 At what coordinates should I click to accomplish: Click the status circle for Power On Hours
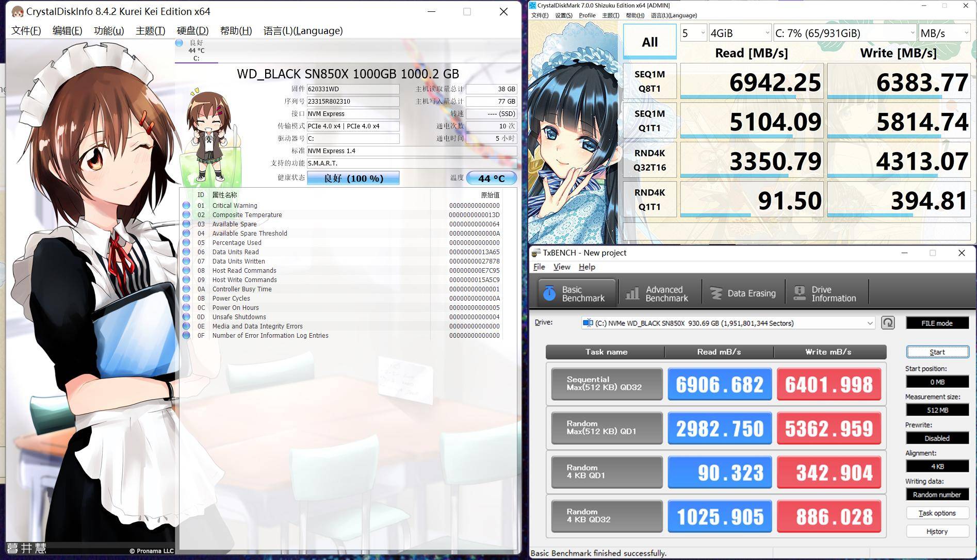point(186,307)
